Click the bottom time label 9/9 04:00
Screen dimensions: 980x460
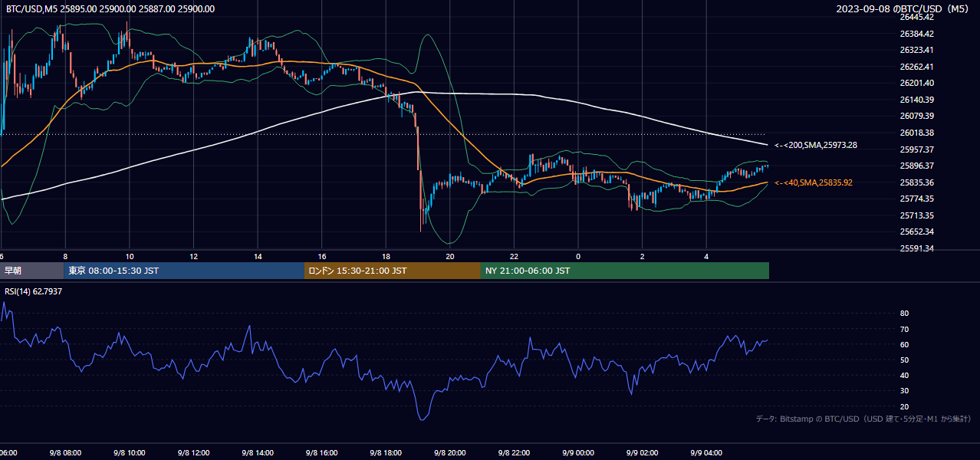pyautogui.click(x=708, y=453)
